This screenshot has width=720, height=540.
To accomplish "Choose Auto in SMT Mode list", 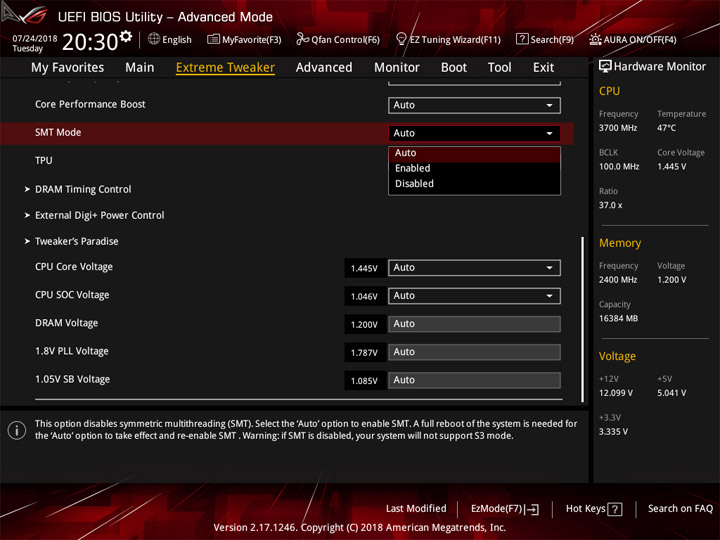I will coord(474,153).
